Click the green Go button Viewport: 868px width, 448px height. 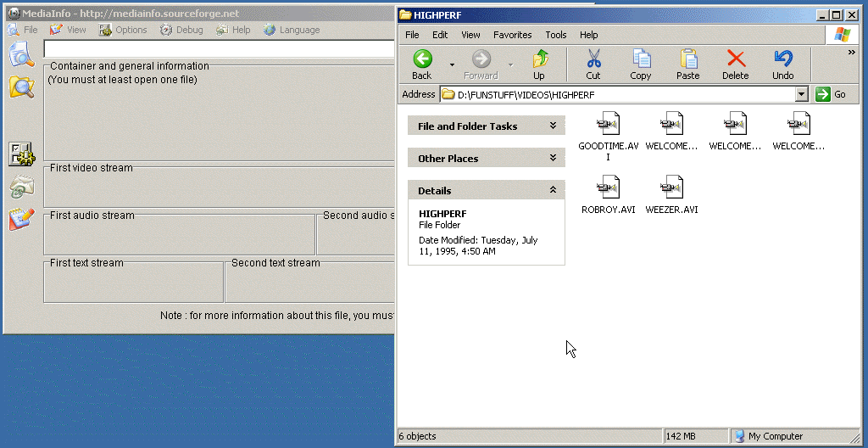pyautogui.click(x=831, y=94)
